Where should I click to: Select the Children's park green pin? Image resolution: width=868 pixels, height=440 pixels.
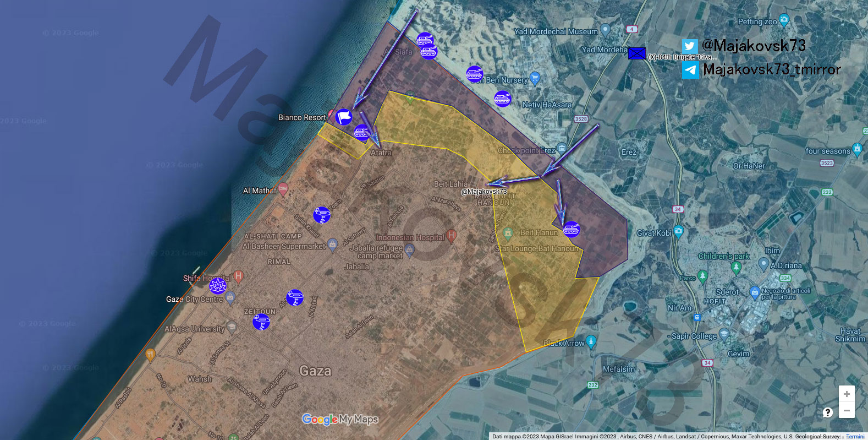coord(736,268)
